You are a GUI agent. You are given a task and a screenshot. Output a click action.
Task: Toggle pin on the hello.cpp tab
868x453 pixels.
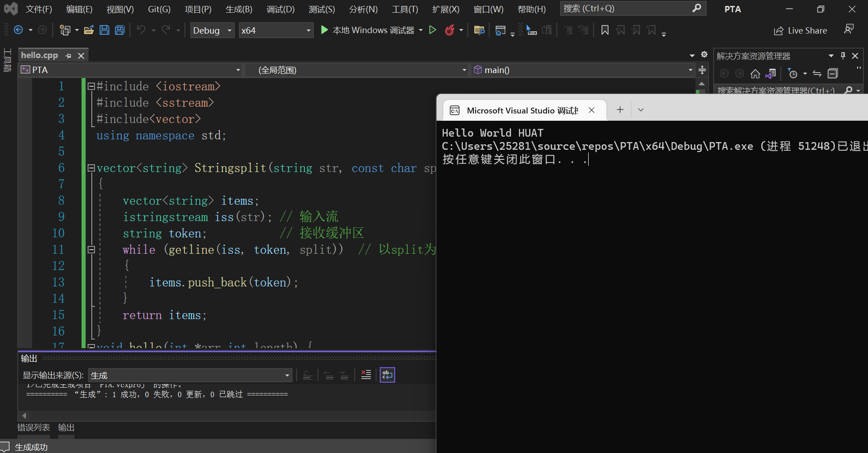pyautogui.click(x=69, y=56)
